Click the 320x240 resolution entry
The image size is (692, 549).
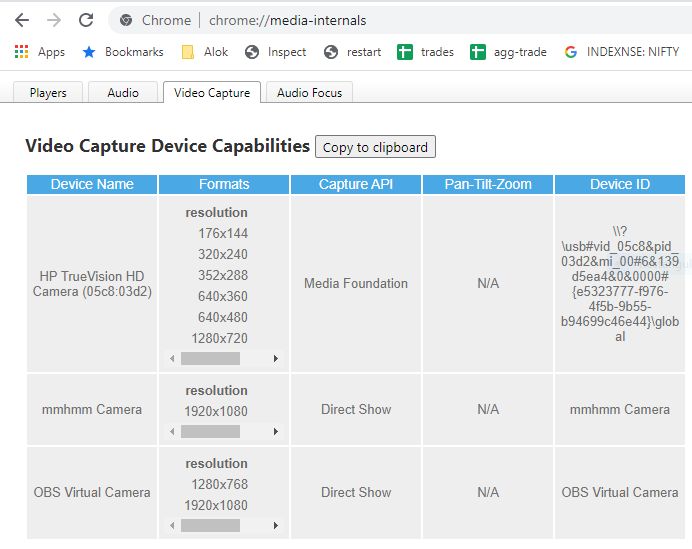click(223, 254)
